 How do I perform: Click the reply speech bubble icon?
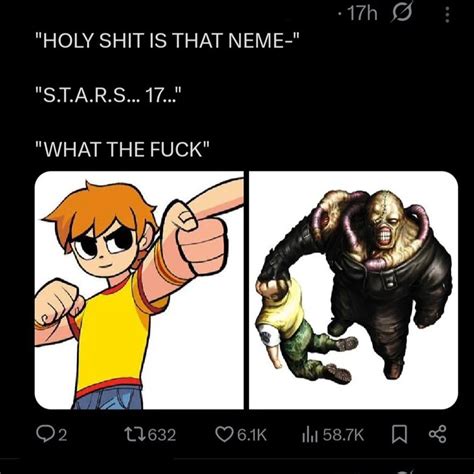click(43, 435)
